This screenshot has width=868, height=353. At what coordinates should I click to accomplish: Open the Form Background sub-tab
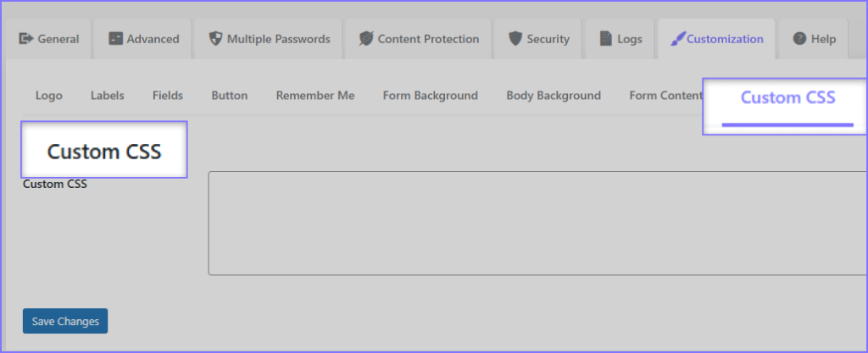click(x=430, y=96)
